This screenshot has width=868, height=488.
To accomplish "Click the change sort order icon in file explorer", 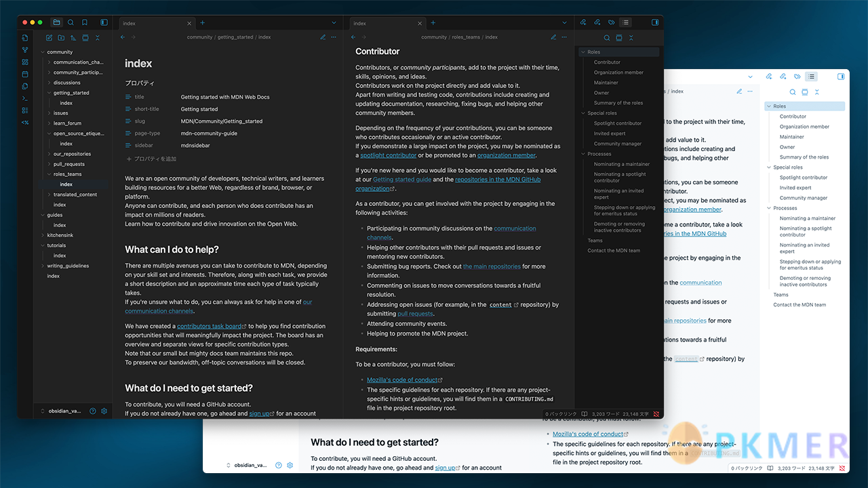I will (73, 38).
